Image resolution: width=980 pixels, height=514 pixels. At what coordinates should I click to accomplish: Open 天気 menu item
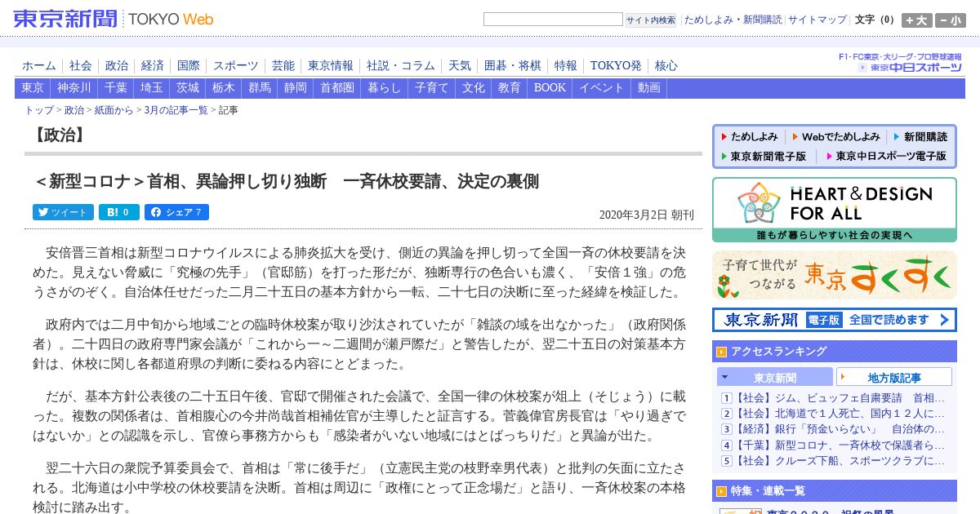[460, 65]
